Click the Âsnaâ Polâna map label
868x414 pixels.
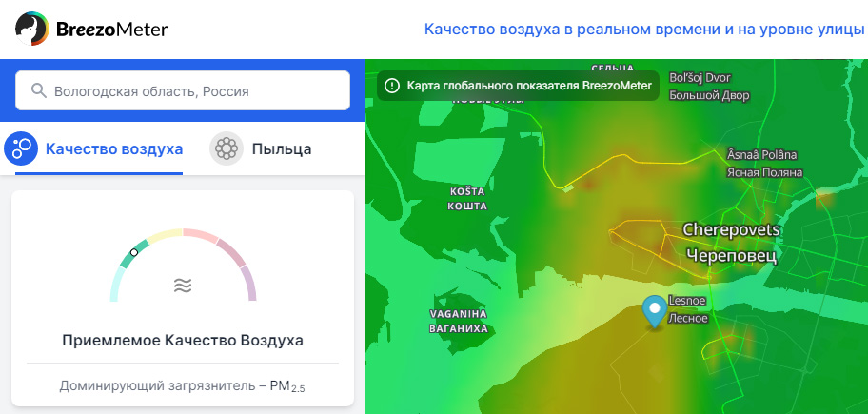point(761,154)
